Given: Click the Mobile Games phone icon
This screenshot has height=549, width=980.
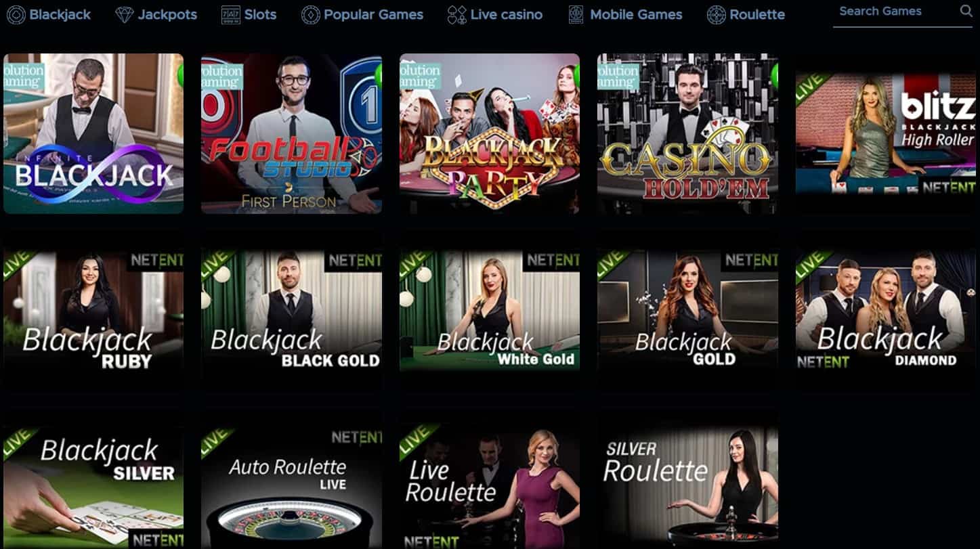Looking at the screenshot, I should coord(576,14).
